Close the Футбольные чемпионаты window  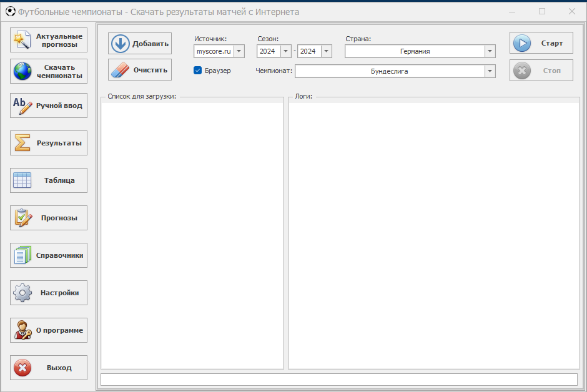572,12
